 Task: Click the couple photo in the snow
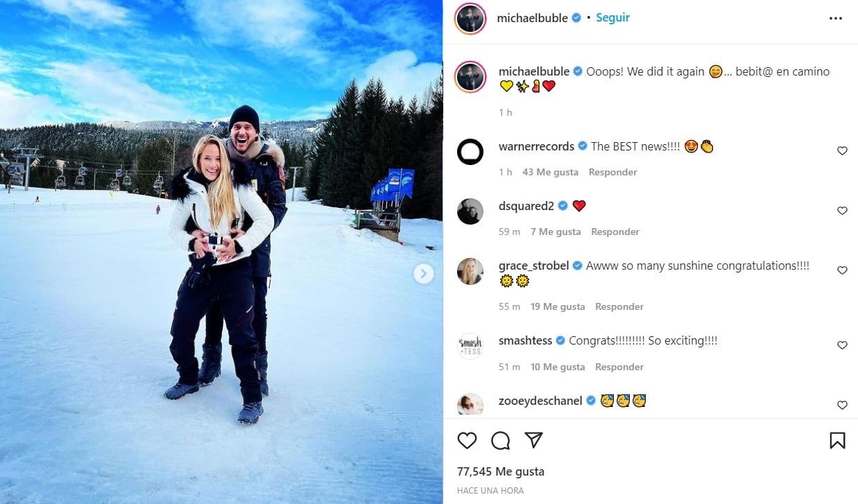coord(221,252)
